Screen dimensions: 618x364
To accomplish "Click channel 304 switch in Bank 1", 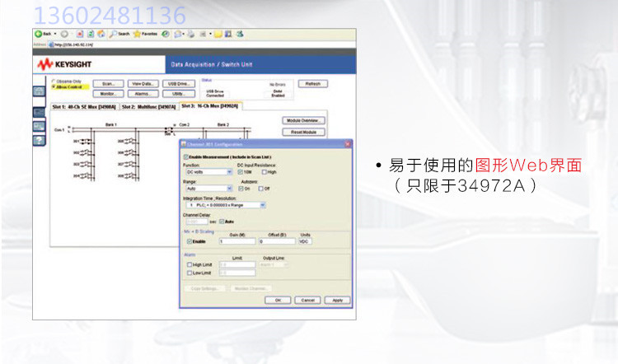I will (87, 176).
